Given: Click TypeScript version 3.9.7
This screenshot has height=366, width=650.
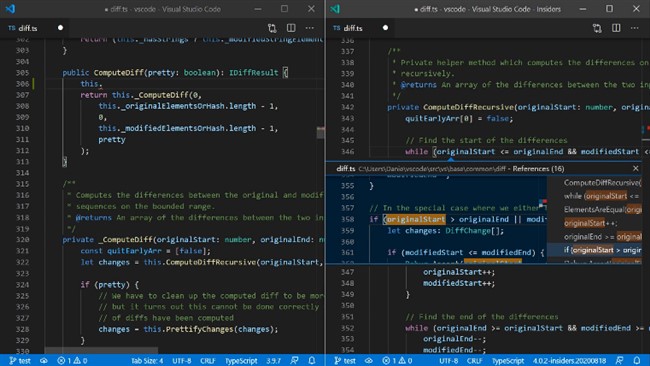Looking at the screenshot, I should click(x=273, y=361).
